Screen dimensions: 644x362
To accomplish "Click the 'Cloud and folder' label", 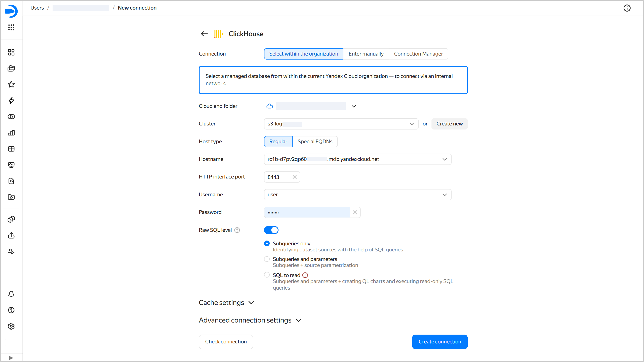I will click(218, 106).
